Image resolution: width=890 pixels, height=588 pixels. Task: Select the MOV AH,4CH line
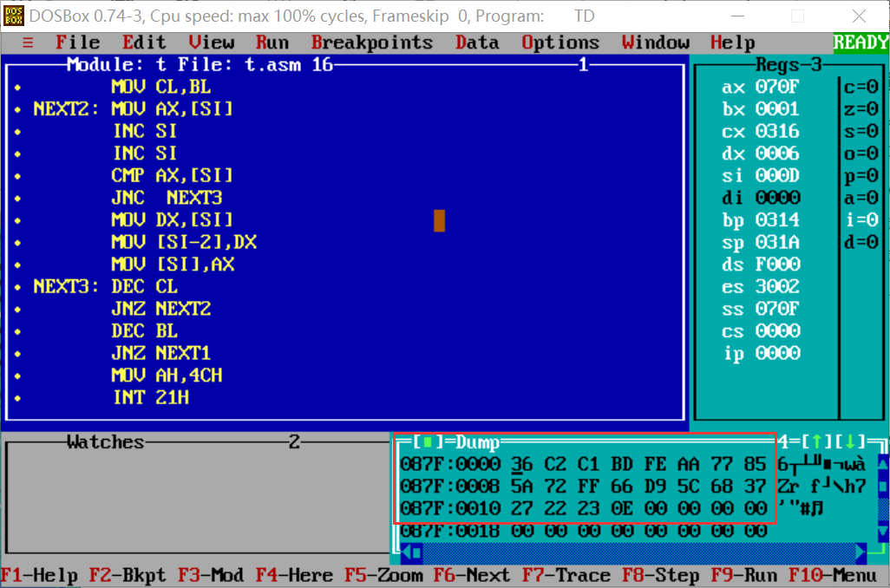pos(167,375)
